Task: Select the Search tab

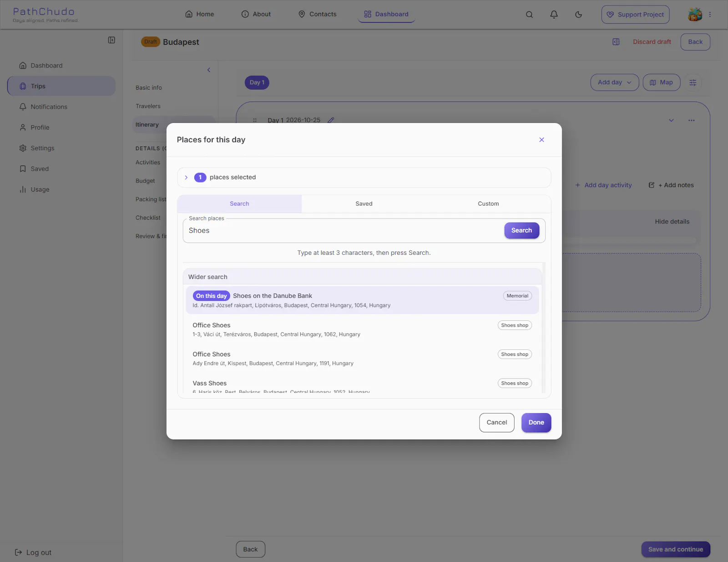Action: 239,204
